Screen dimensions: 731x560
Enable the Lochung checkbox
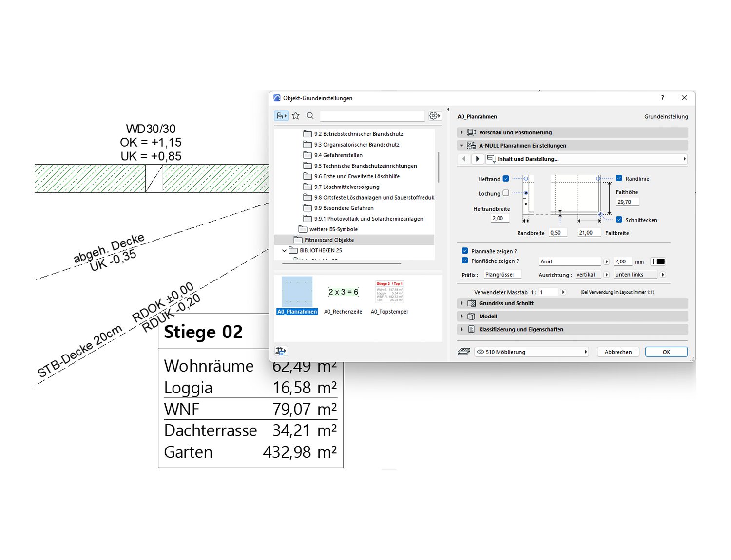click(505, 193)
